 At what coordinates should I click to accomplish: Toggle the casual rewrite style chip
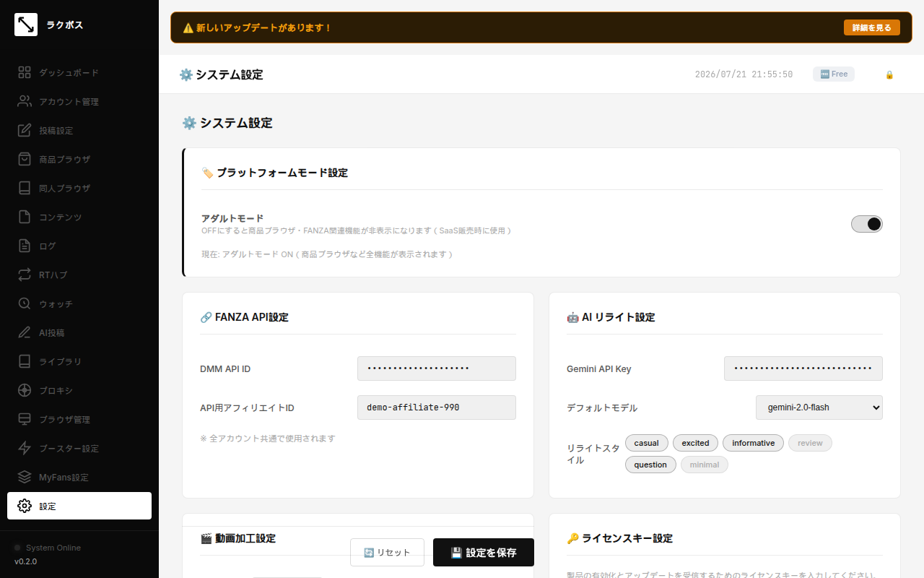pos(647,443)
